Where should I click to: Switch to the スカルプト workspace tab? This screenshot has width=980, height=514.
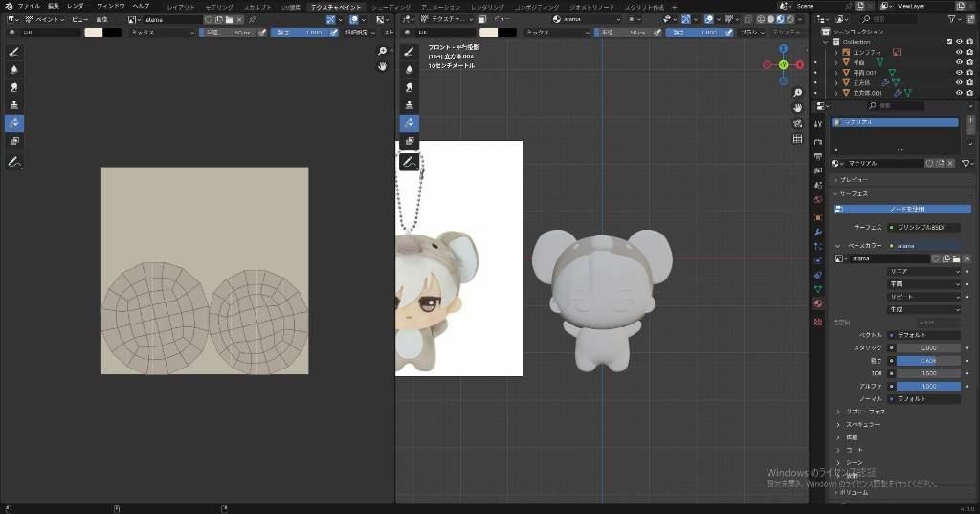click(257, 7)
